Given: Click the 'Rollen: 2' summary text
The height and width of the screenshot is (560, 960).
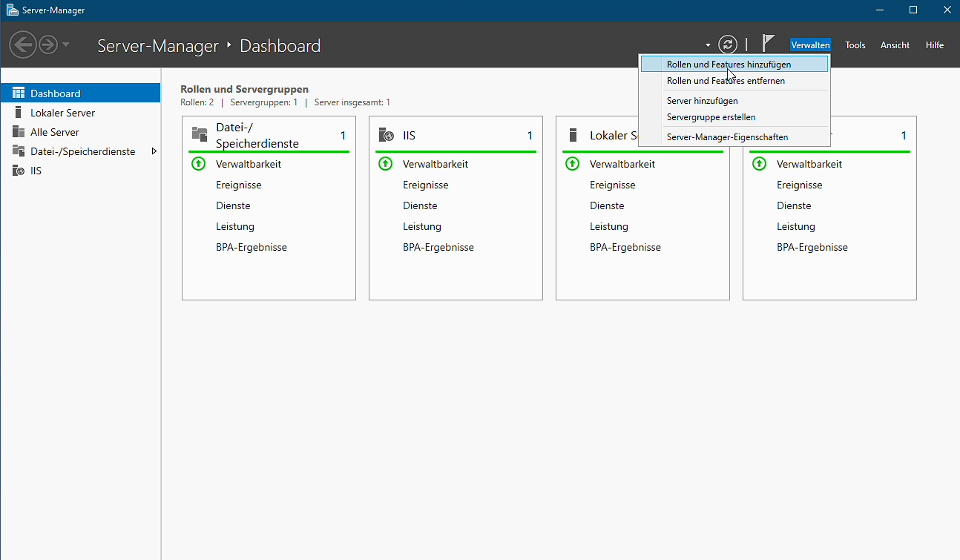Looking at the screenshot, I should pyautogui.click(x=197, y=102).
